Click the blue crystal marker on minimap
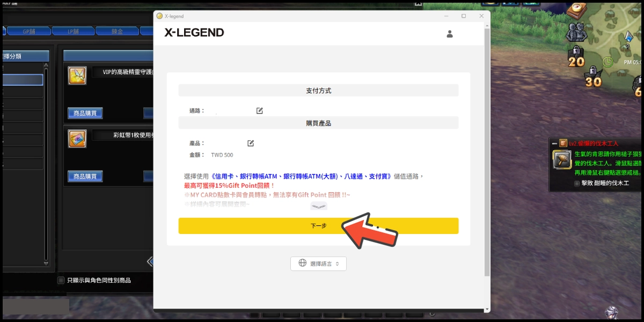 [628, 37]
